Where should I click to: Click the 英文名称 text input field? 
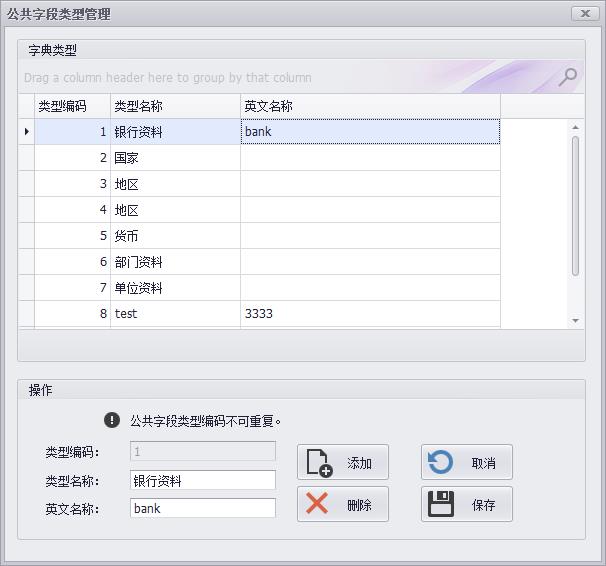[x=203, y=508]
